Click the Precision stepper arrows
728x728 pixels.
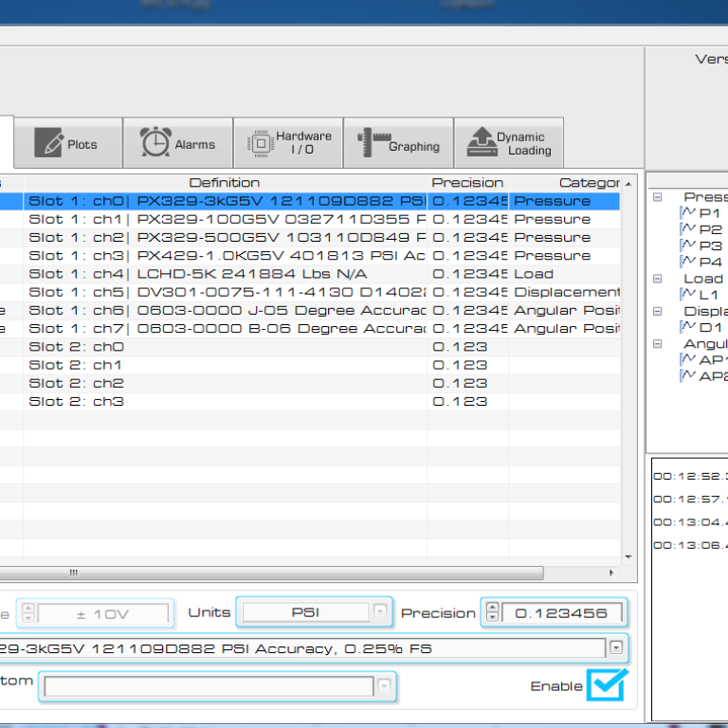coord(492,612)
